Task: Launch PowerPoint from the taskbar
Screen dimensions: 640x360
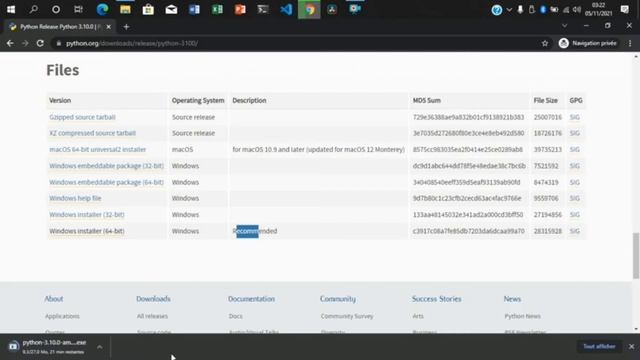Action: (x=240, y=9)
